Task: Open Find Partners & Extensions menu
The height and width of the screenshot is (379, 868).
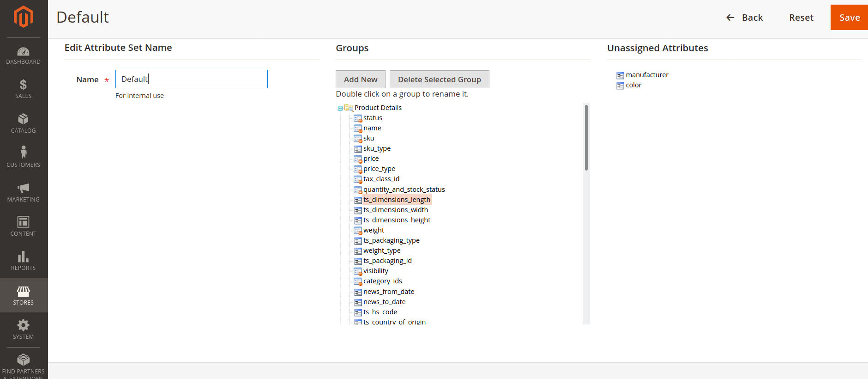Action: coord(24,366)
